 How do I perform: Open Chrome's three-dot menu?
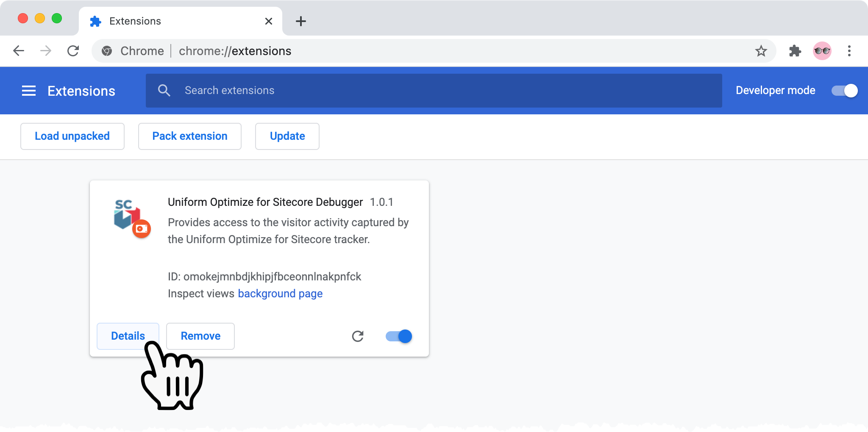click(x=849, y=51)
